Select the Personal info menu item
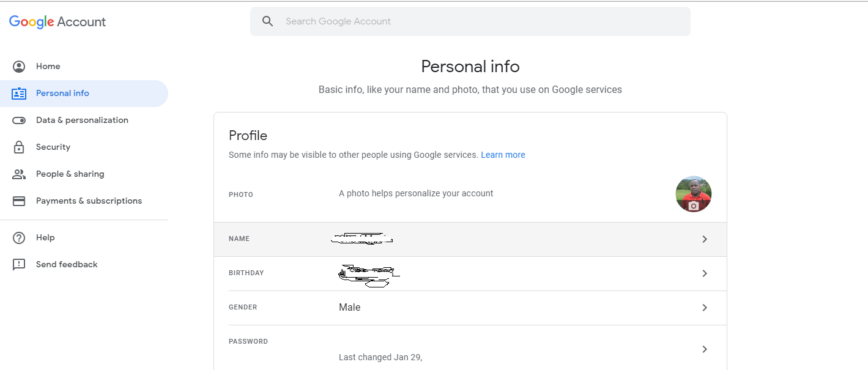 [x=84, y=93]
